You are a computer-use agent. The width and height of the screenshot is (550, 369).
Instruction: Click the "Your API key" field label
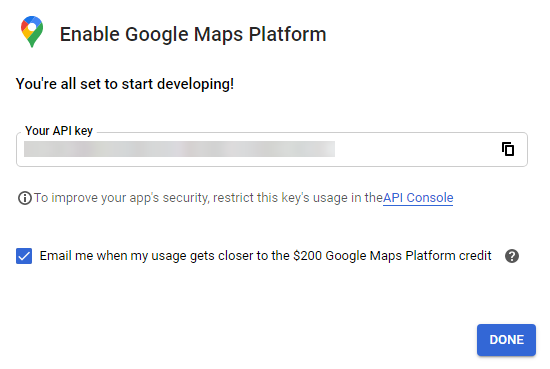pyautogui.click(x=59, y=131)
